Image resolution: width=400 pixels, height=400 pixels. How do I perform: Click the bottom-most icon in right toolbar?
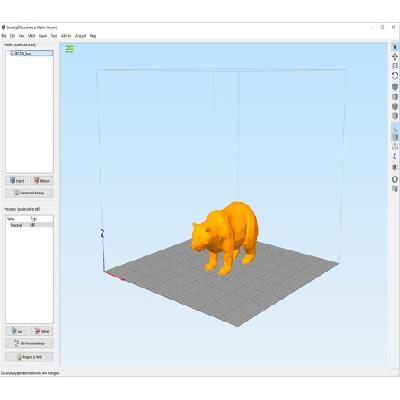pyautogui.click(x=395, y=189)
